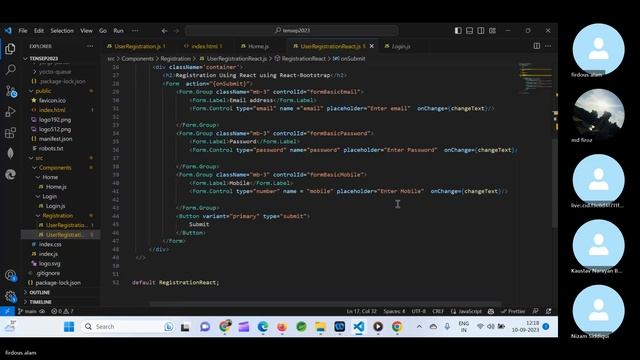Click the command center search box
Viewport: 640px width, 360px height.
tap(292, 31)
